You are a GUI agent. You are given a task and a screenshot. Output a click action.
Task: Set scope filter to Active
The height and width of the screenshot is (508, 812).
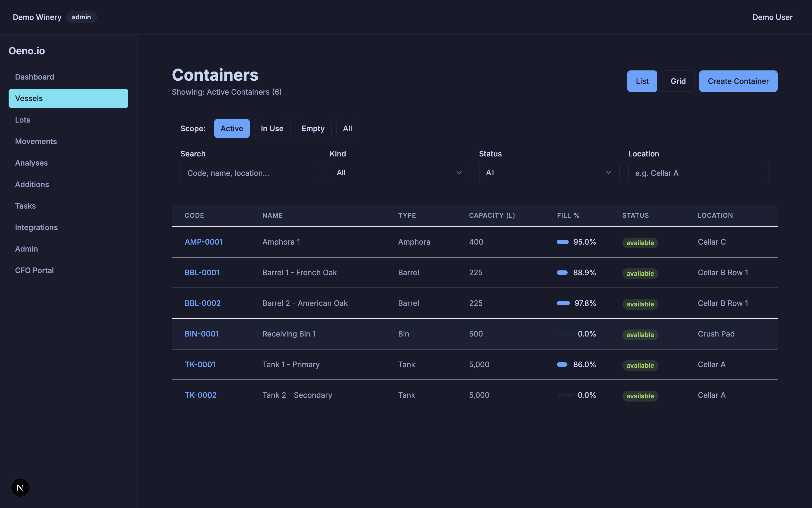232,128
